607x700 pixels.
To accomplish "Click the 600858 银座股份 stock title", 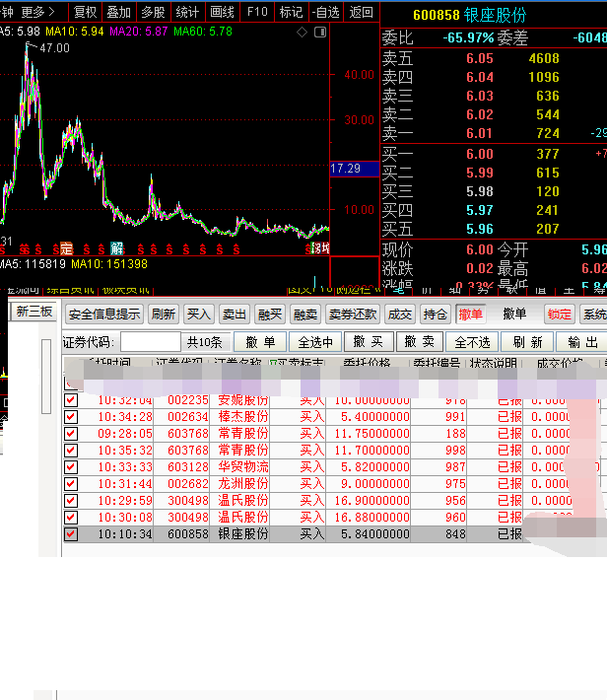I will 469,15.
